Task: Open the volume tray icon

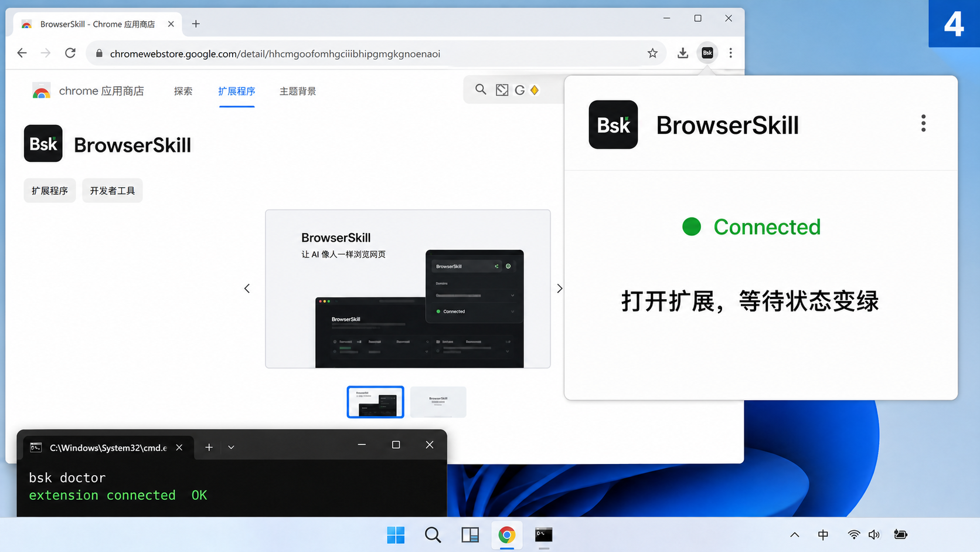Action: pos(874,534)
